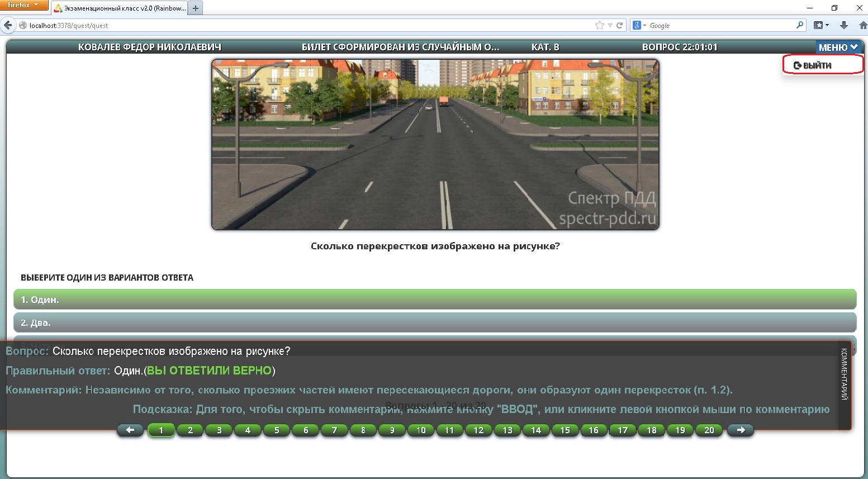Image resolution: width=868 pixels, height=479 pixels.
Task: Jump to question 5
Action: pyautogui.click(x=277, y=430)
